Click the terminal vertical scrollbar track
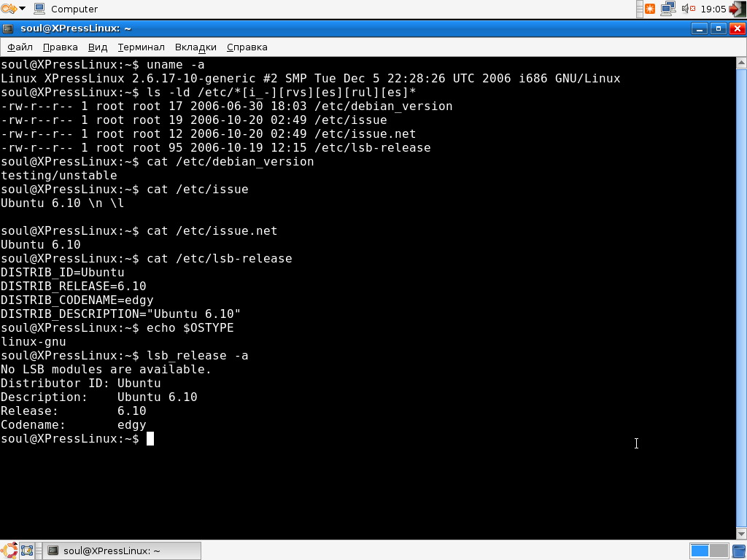 pos(741,298)
